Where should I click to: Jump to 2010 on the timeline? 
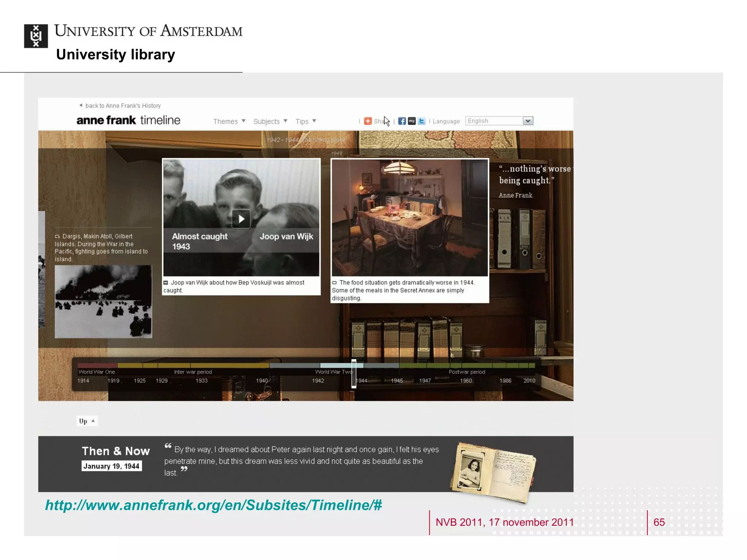tap(529, 381)
